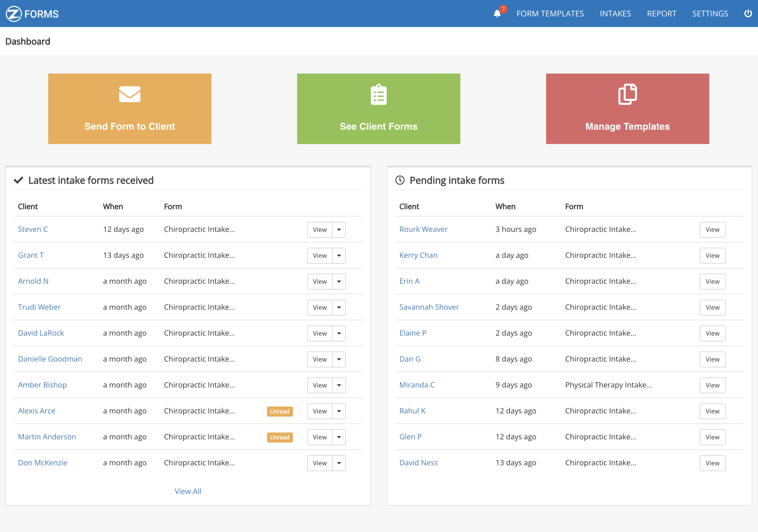This screenshot has height=532, width=758.
Task: Click the Unread badge for Alexis Arce
Action: (x=279, y=411)
